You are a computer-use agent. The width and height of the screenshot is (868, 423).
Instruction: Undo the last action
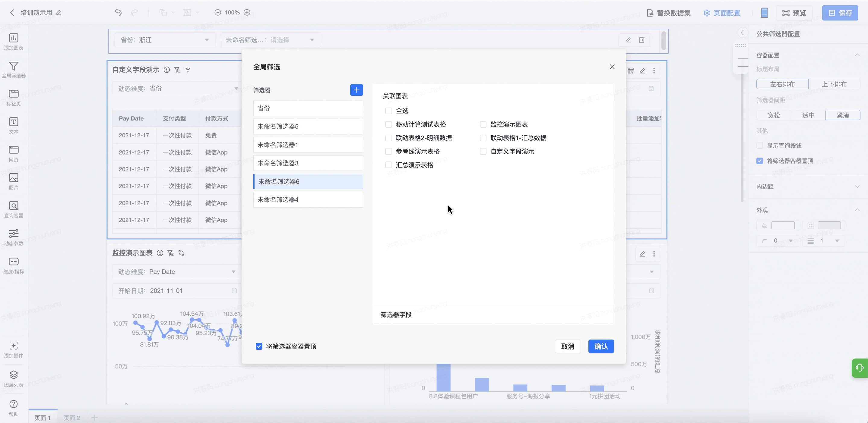pos(118,12)
